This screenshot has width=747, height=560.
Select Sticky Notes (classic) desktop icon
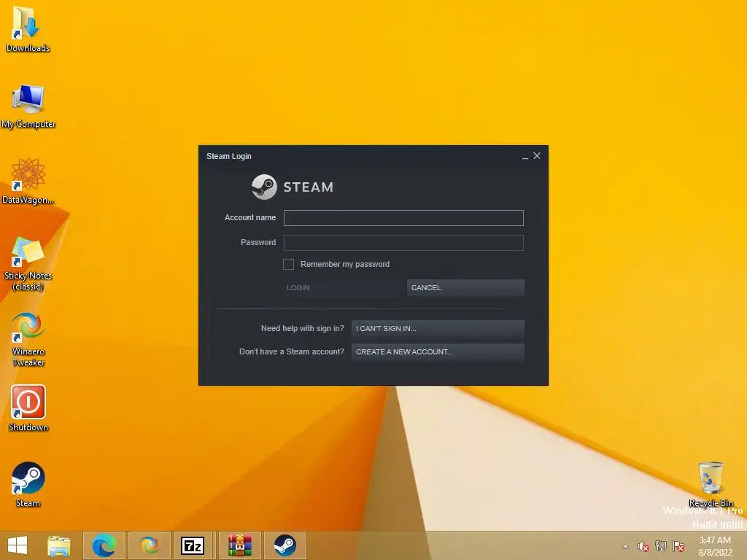pyautogui.click(x=28, y=263)
